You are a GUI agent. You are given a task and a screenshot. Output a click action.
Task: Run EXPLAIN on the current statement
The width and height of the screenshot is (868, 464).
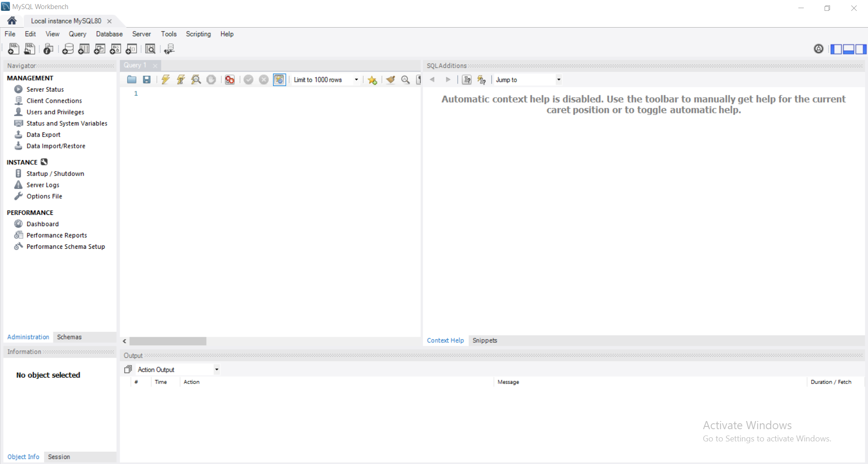tap(196, 80)
